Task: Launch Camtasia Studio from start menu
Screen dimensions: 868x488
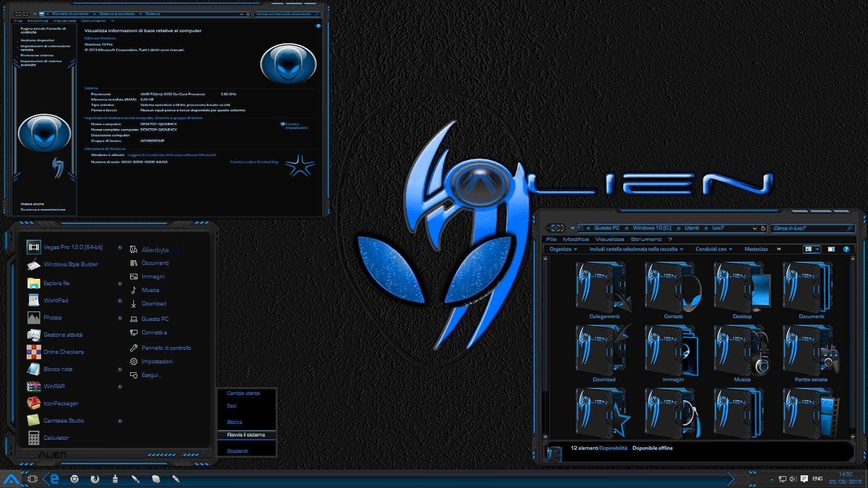Action: 63,421
